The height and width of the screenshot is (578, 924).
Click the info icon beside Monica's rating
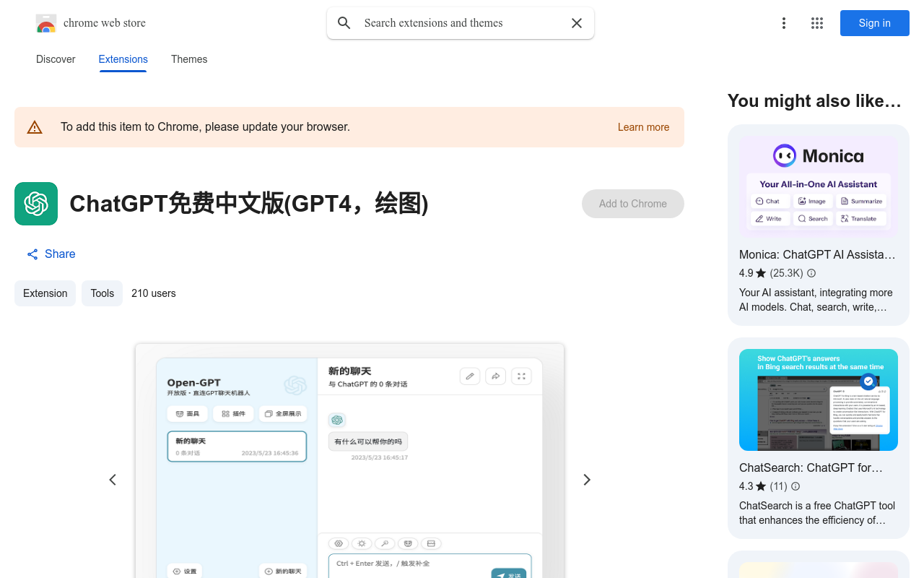(x=811, y=273)
